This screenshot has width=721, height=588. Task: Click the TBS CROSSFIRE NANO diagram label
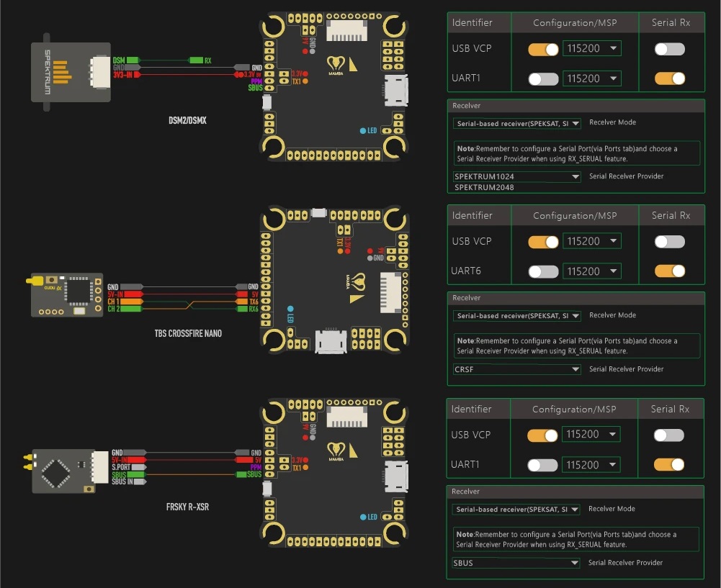[188, 333]
